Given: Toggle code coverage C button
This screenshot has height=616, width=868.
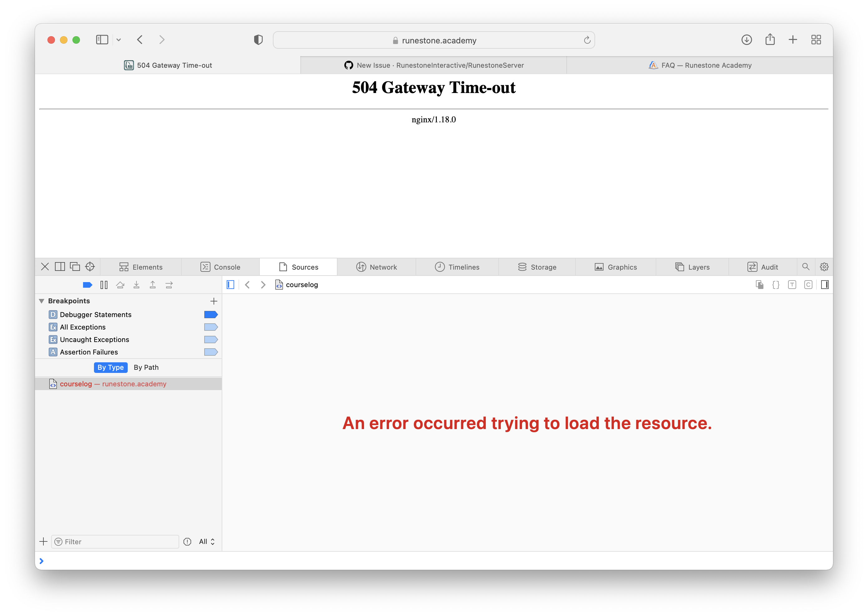Looking at the screenshot, I should (808, 285).
